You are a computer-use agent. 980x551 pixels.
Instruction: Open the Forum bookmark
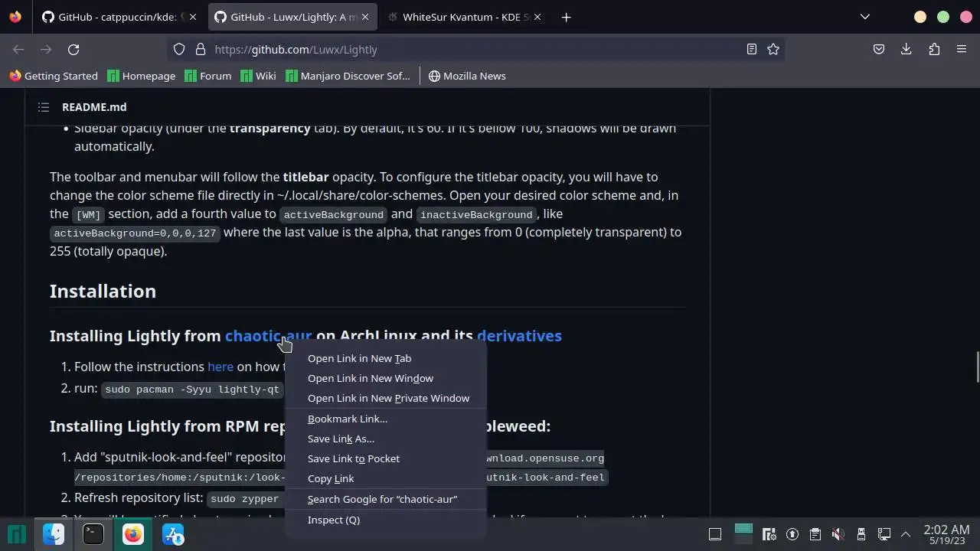click(207, 76)
